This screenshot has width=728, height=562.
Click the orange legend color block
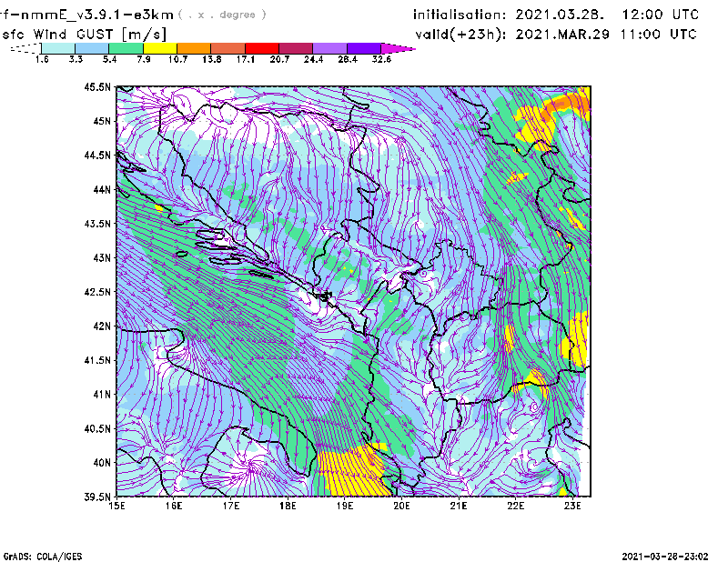click(x=194, y=48)
